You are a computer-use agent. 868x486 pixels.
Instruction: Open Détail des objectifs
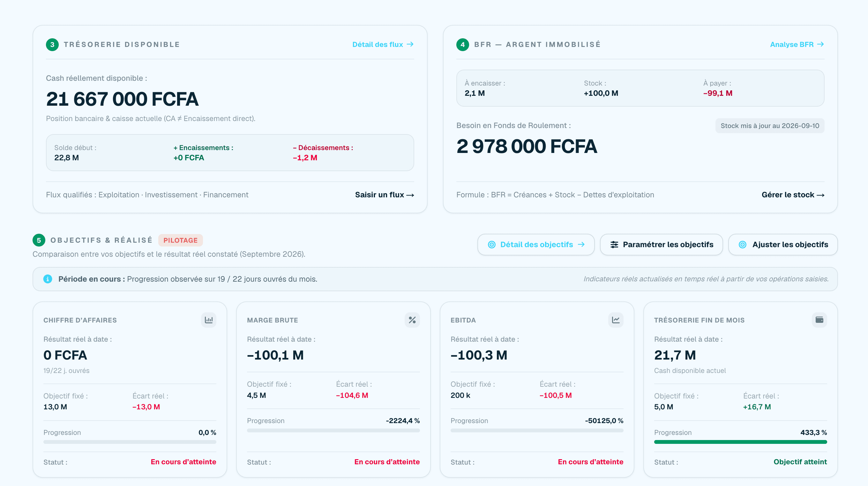[536, 245]
